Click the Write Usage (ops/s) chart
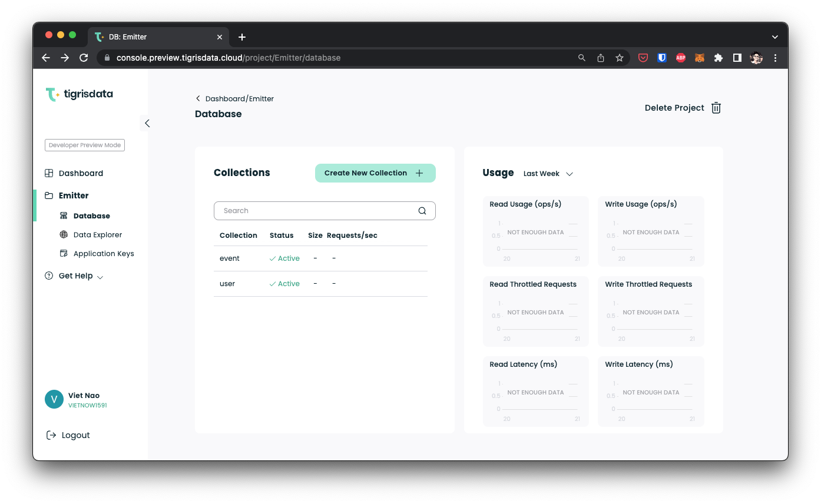Screen dimensions: 821x504 pyautogui.click(x=651, y=231)
